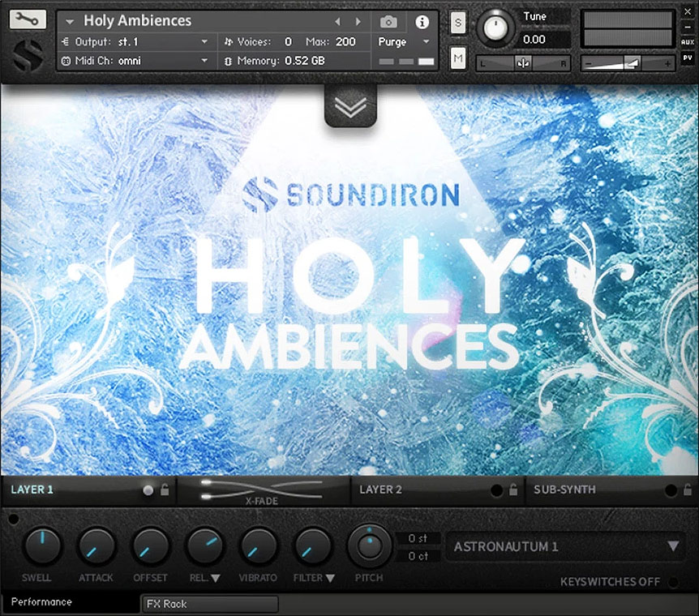699x616 pixels.
Task: Open the Output st. 1 dropdown
Action: 204,41
